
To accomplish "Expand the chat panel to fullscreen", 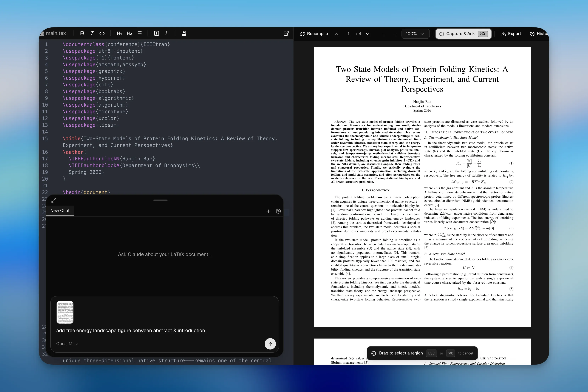I will pos(54,200).
